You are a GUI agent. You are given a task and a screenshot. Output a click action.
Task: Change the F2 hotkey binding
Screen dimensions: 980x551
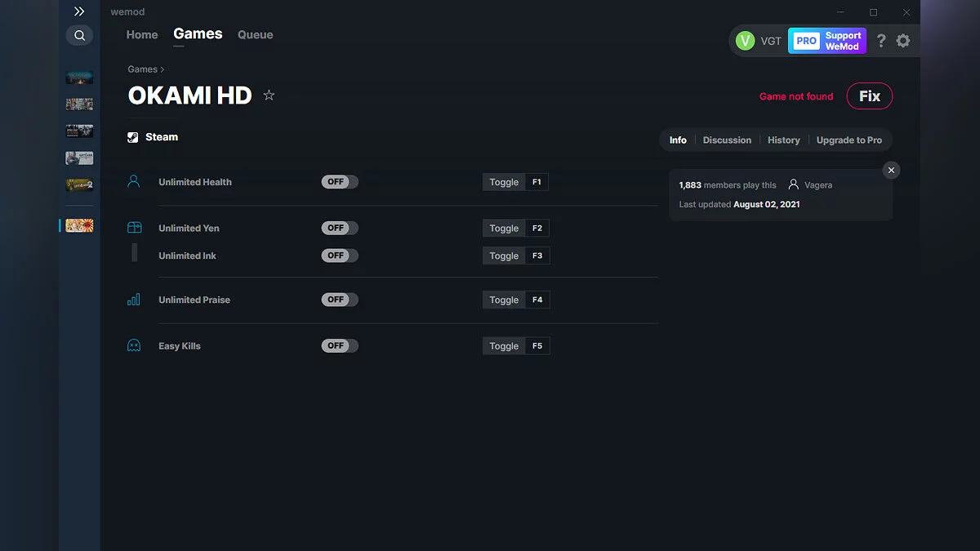[537, 229]
